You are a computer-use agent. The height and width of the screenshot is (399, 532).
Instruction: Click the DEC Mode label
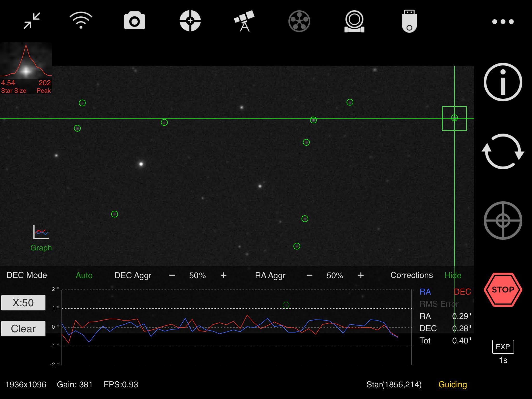click(x=27, y=275)
